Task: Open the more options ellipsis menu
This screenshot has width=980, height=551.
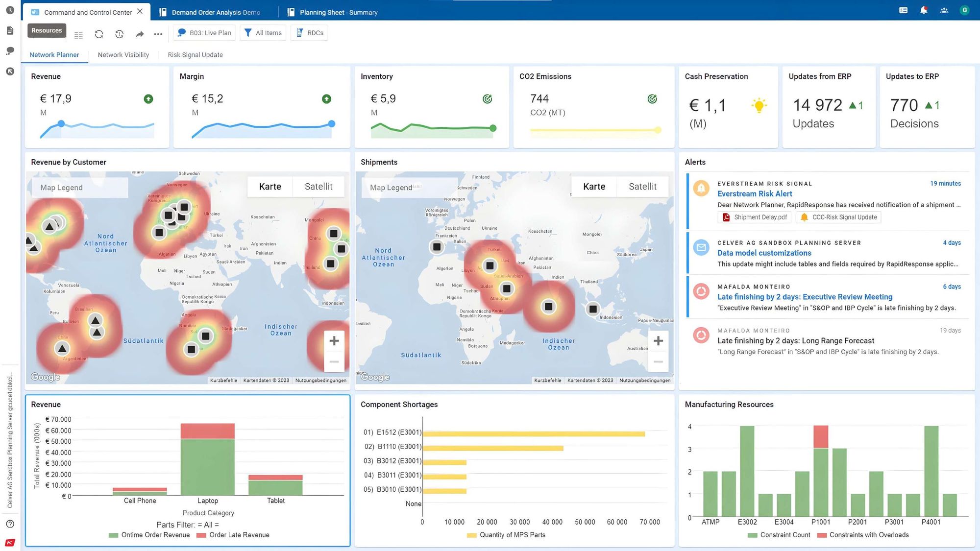Action: [158, 34]
